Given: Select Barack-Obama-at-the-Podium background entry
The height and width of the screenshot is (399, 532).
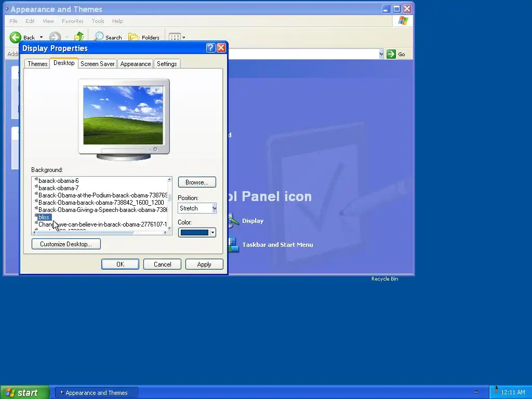Looking at the screenshot, I should [101, 195].
